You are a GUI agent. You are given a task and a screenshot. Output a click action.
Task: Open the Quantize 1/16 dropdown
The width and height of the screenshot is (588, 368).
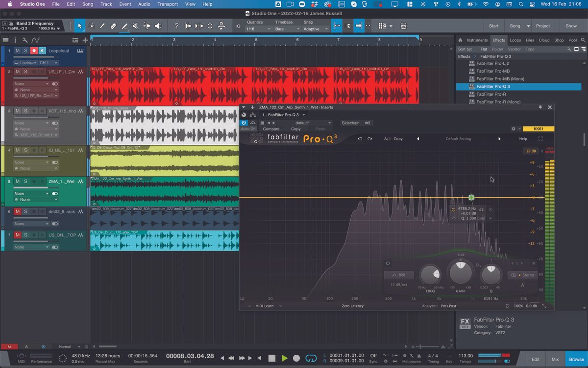[x=258, y=29]
